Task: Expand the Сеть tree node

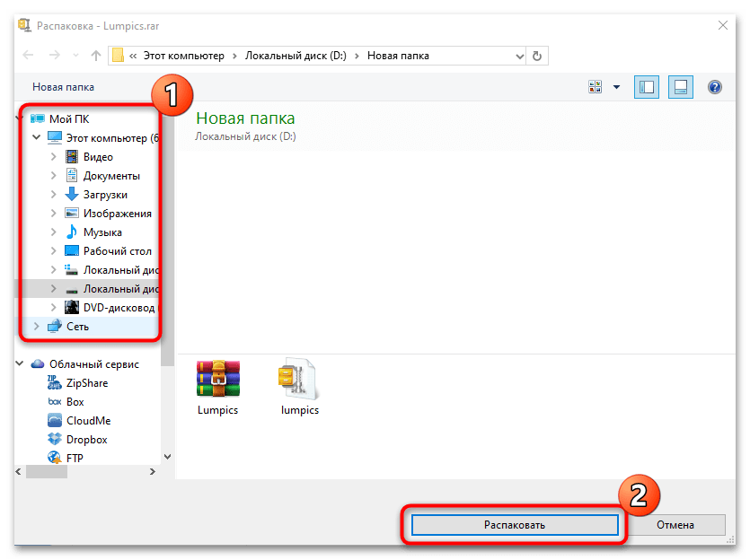Action: click(36, 327)
